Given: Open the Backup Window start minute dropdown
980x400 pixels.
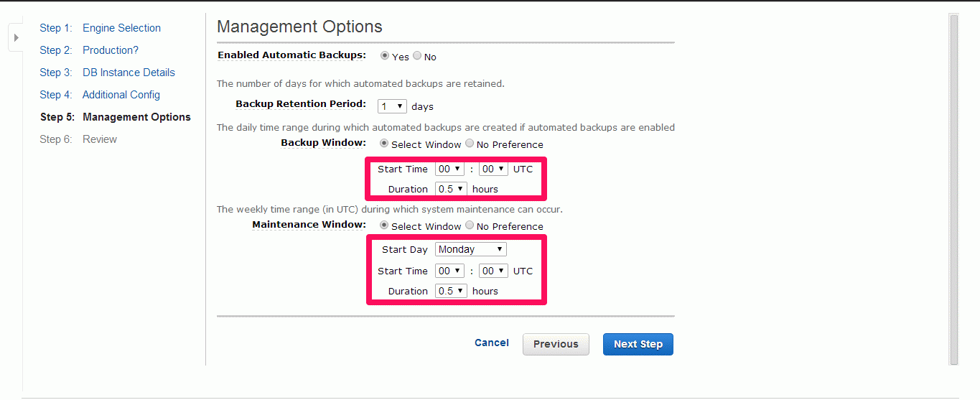Looking at the screenshot, I should click(493, 169).
